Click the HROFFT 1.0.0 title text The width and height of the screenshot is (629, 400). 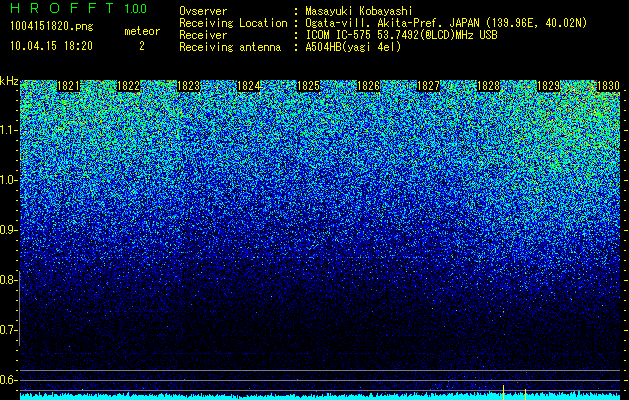79,8
